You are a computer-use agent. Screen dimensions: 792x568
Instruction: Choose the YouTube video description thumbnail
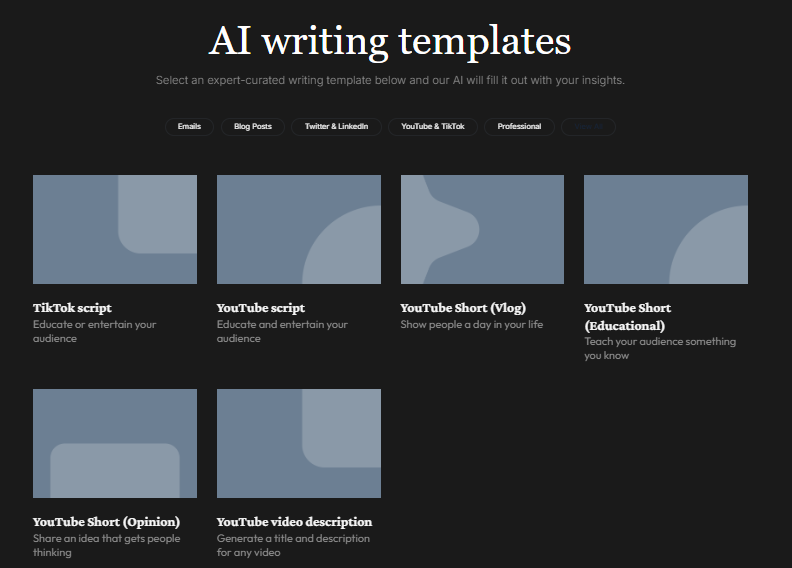299,443
